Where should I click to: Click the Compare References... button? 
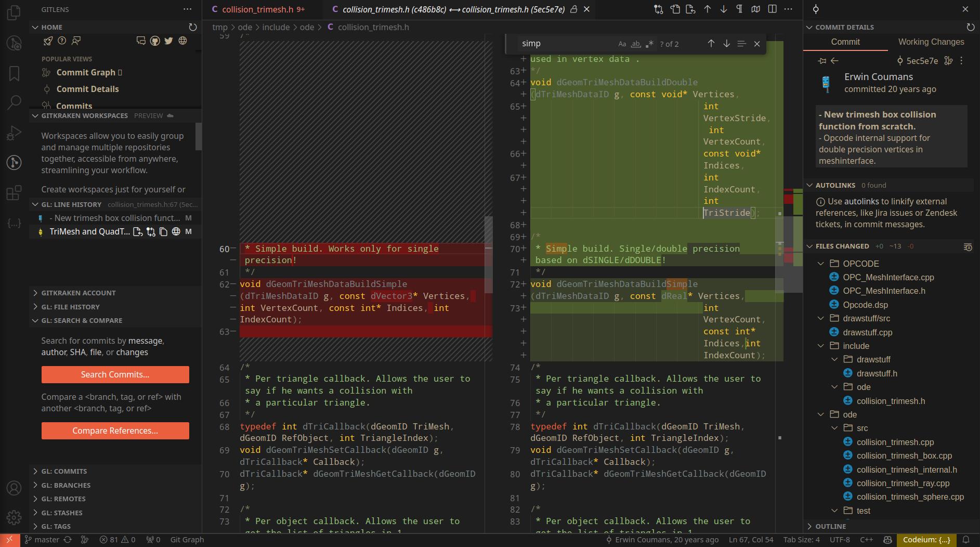[x=115, y=431]
